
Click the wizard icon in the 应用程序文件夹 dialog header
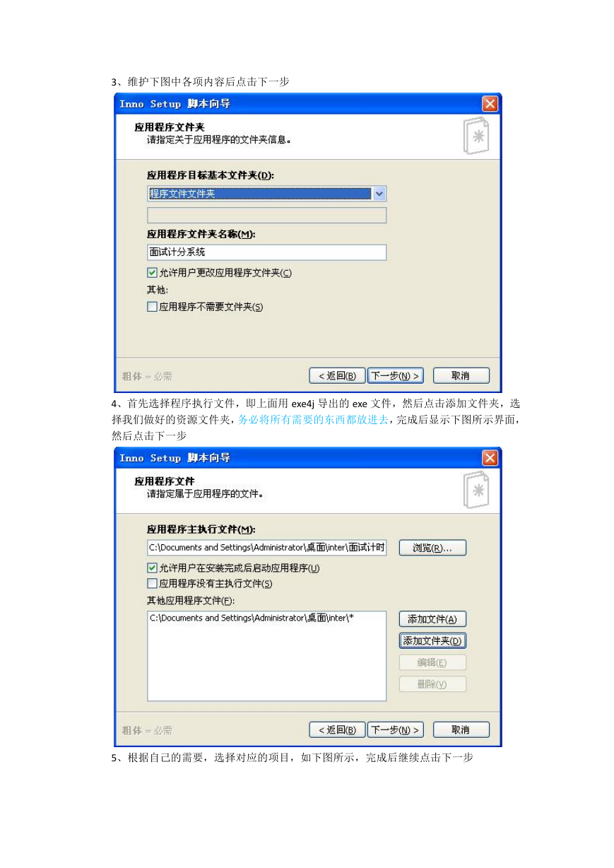pyautogui.click(x=476, y=136)
